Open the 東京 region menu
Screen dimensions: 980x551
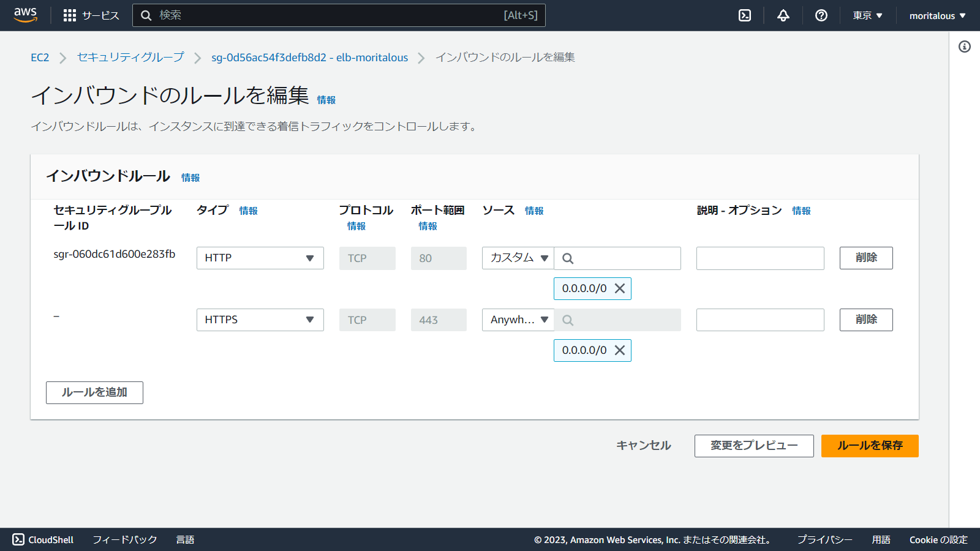pos(867,15)
